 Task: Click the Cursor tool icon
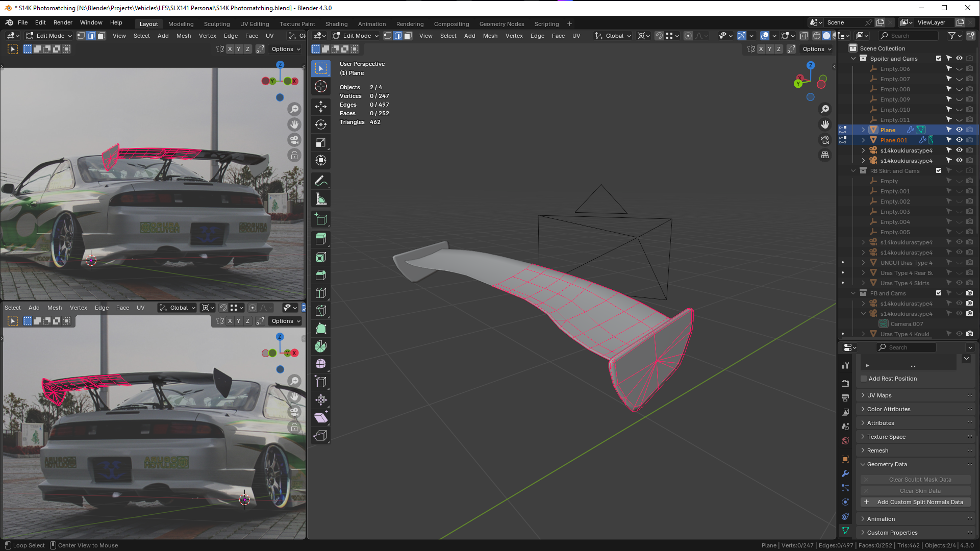tap(321, 86)
